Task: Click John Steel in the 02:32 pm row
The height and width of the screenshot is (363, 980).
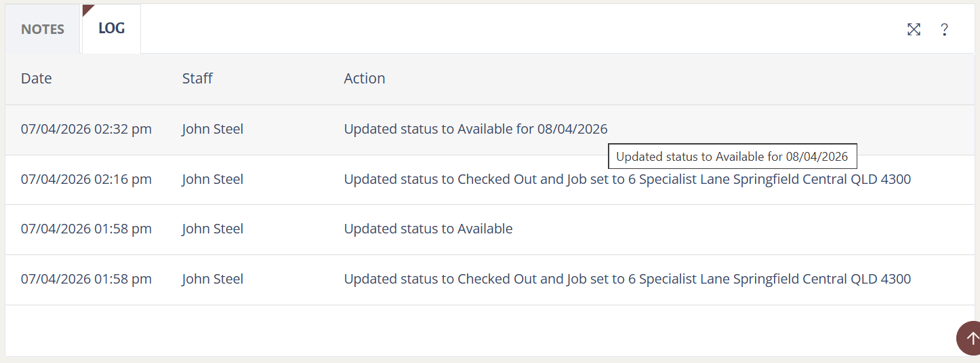Action: [213, 129]
